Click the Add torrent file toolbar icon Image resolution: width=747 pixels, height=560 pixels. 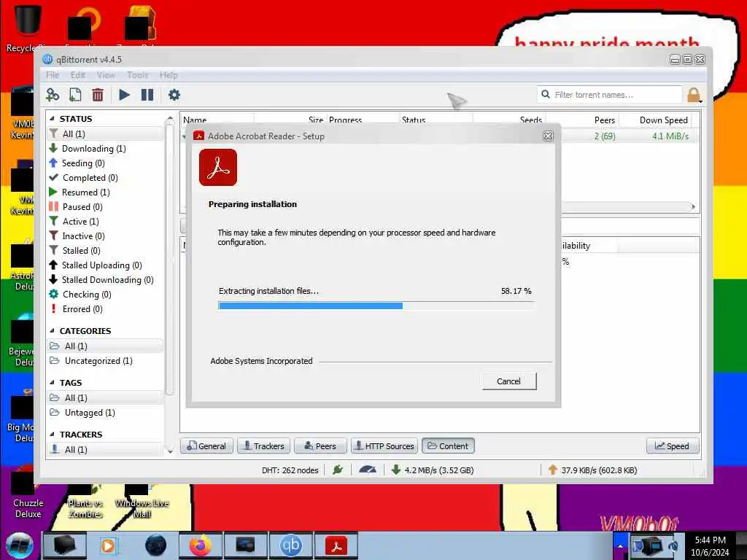(75, 95)
